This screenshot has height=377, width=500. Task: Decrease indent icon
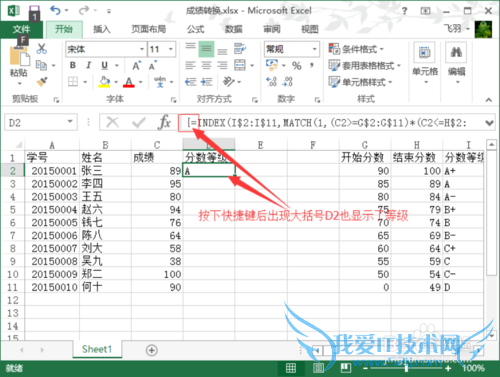tap(190, 82)
